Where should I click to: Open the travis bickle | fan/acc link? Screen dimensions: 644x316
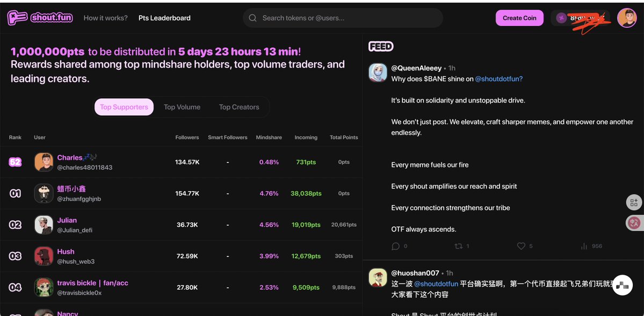tap(93, 283)
